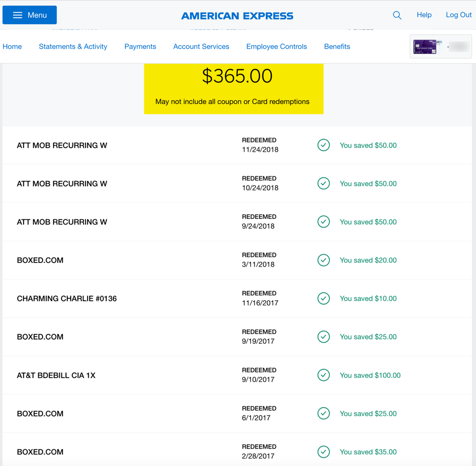
Task: Select BOXED.COM offer redeemed 6/1/2017
Action: pyautogui.click(x=40, y=414)
